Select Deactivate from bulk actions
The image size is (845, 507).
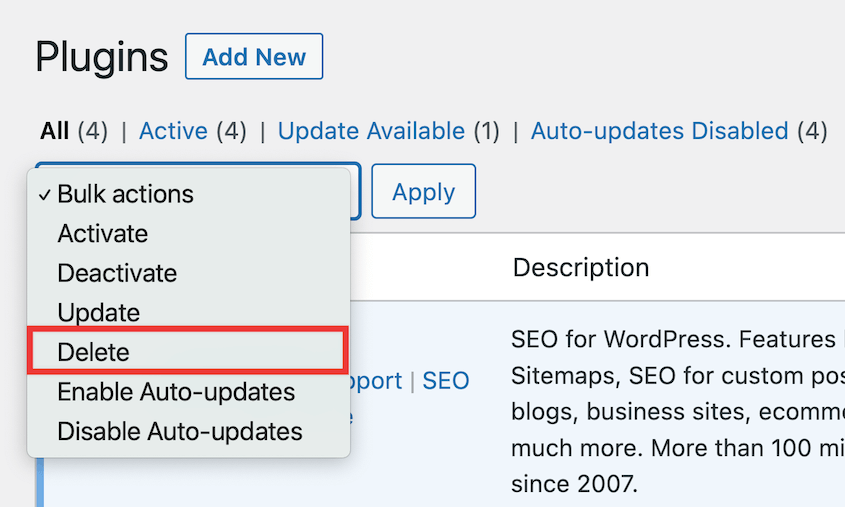click(x=189, y=273)
